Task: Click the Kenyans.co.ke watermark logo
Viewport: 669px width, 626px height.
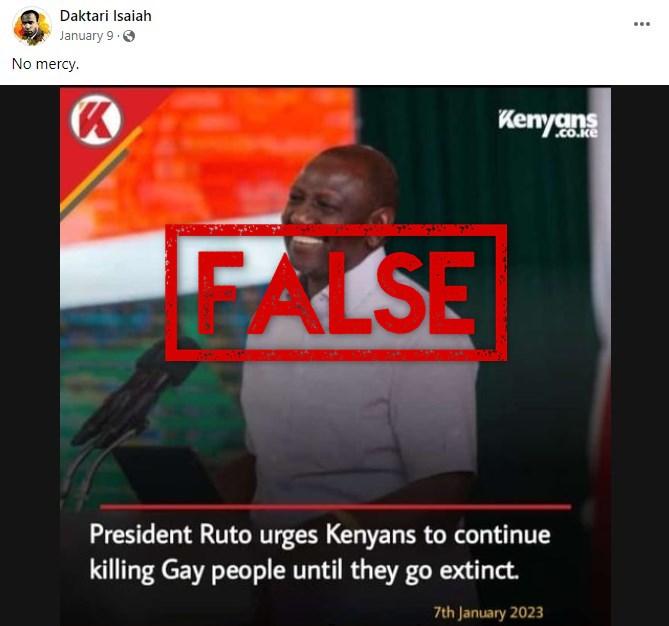Action: coord(548,124)
